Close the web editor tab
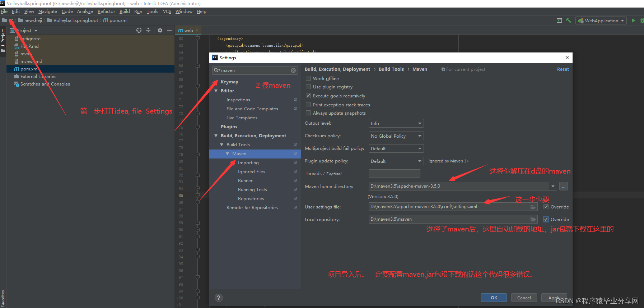Image resolution: width=644 pixels, height=308 pixels. [197, 30]
